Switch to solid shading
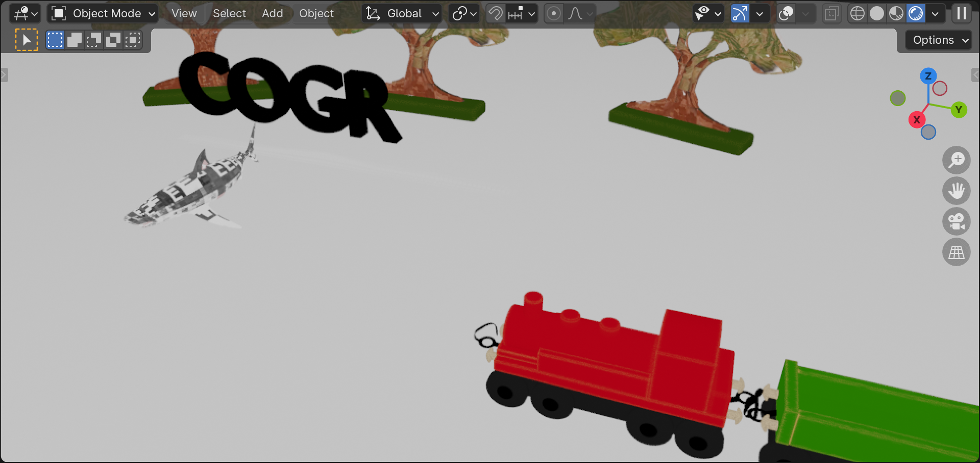 tap(877, 14)
